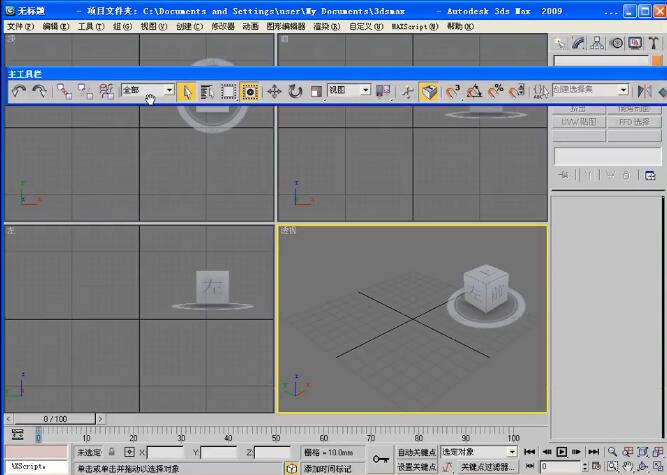This screenshot has width=667, height=475.
Task: Click the Play Animation button
Action: point(562,452)
